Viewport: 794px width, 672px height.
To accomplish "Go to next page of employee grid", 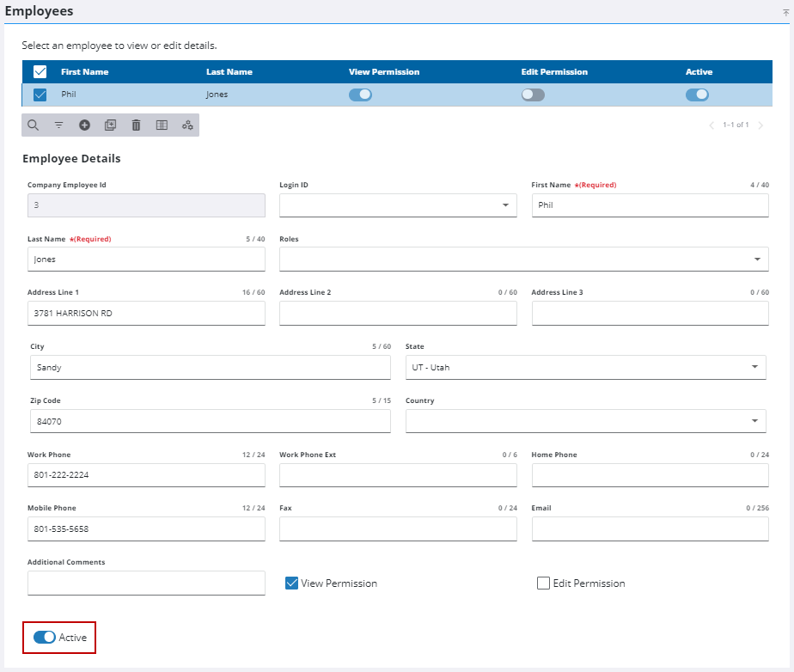I will coord(760,125).
